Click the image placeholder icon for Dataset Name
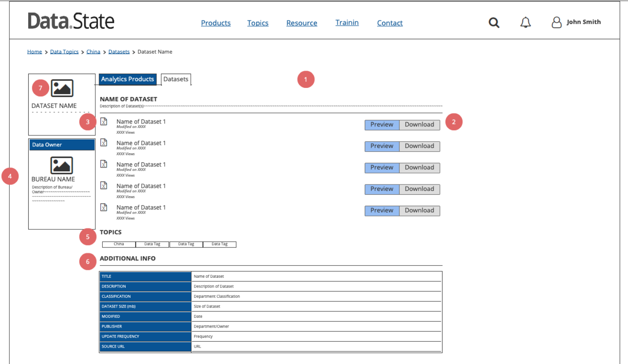This screenshot has width=628, height=364. (61, 87)
